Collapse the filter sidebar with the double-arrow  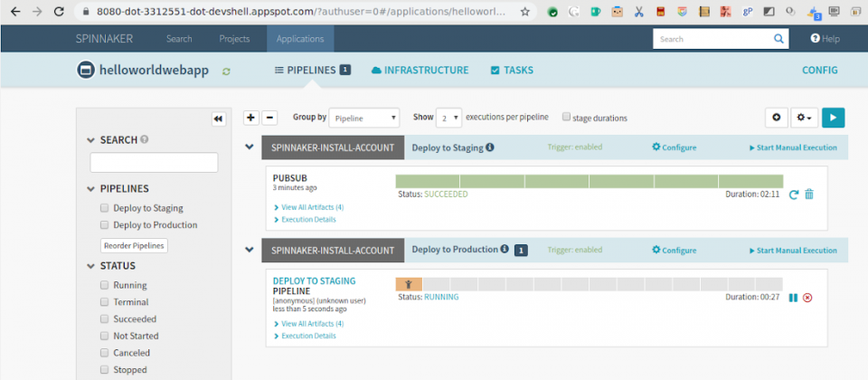(219, 119)
